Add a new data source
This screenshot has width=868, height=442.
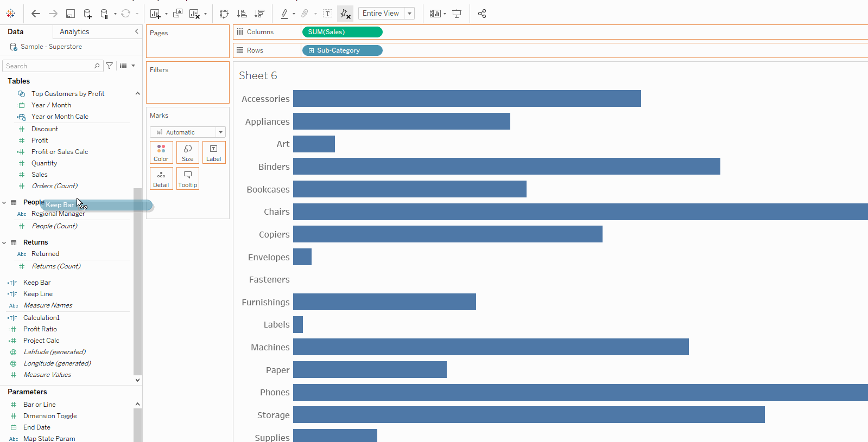(x=88, y=14)
